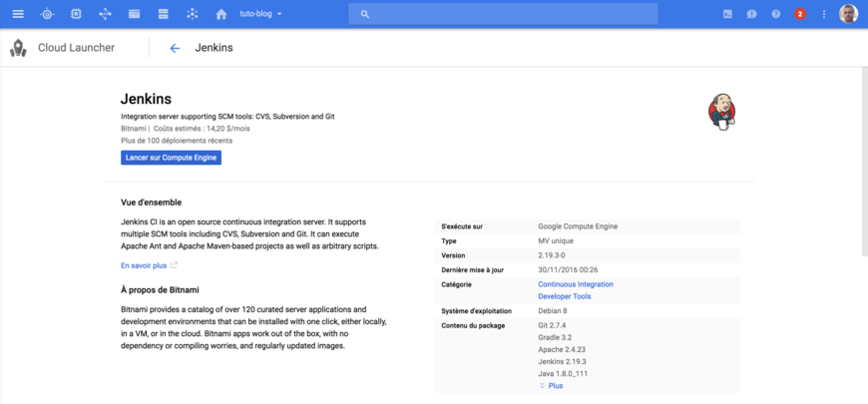Click the 'Contenu du package' label
The height and width of the screenshot is (404, 868).
point(473,325)
